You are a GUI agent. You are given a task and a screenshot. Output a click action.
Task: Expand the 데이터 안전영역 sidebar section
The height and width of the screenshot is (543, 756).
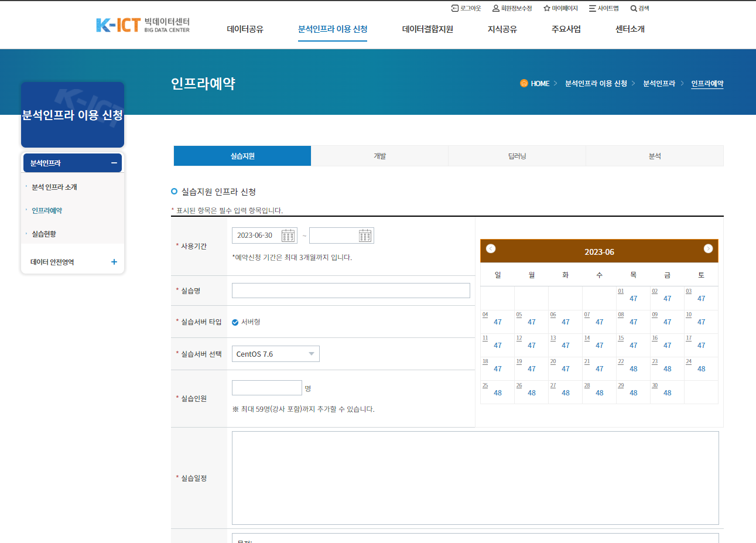114,262
